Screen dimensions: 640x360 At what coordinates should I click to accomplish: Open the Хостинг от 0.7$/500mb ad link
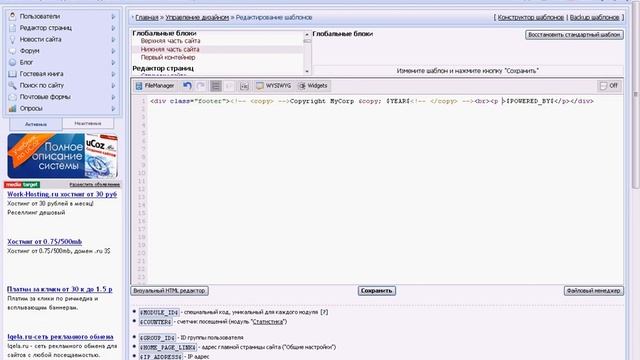tap(44, 242)
